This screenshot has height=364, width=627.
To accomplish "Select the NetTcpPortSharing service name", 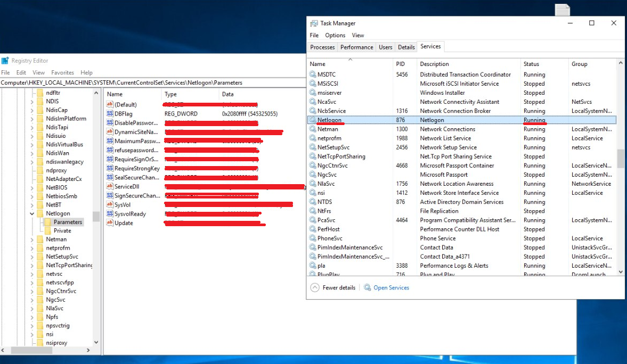I will (341, 156).
